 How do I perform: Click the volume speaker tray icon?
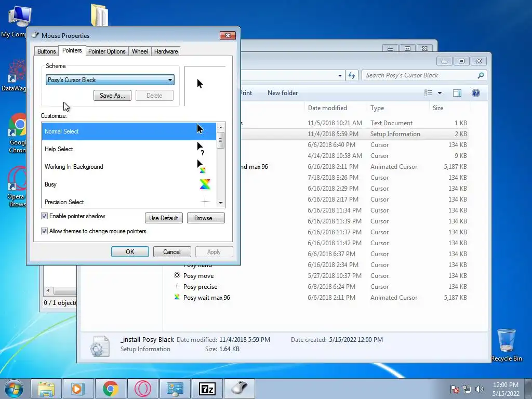click(x=480, y=389)
